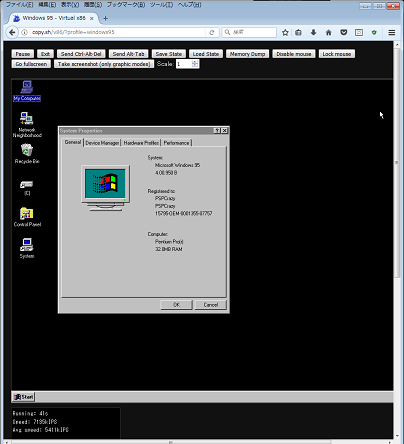Open the hamburger menu in Firefox
The height and width of the screenshot is (444, 404).
(392, 32)
